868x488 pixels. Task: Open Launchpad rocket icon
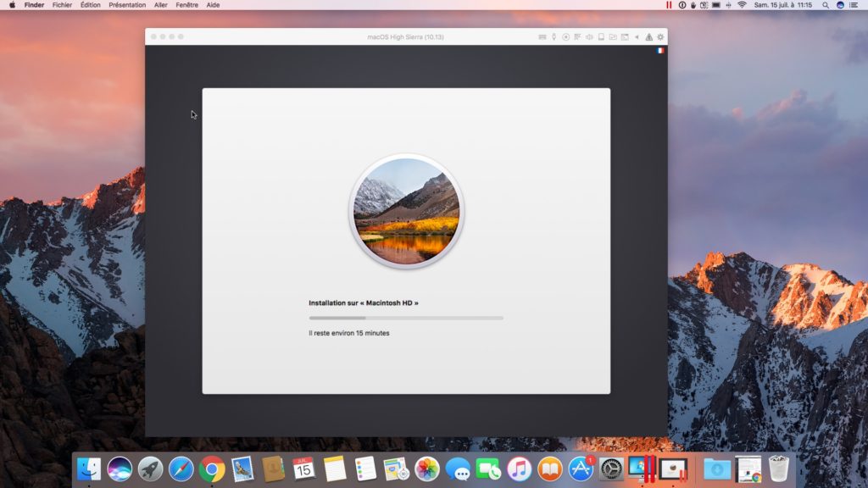(150, 469)
